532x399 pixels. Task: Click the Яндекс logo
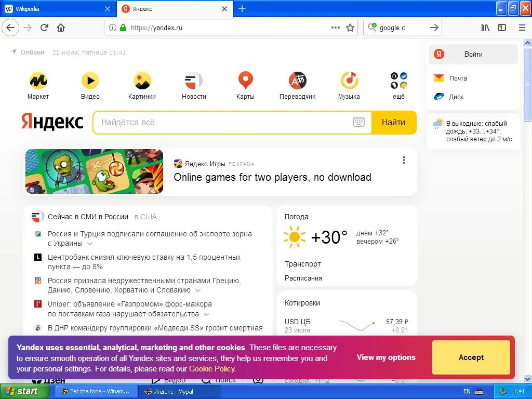[52, 122]
